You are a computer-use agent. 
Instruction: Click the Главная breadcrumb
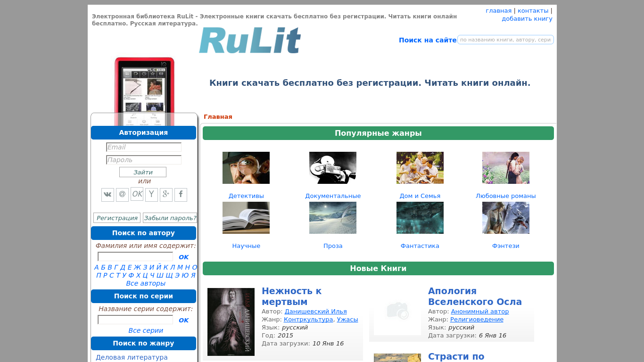tap(218, 117)
